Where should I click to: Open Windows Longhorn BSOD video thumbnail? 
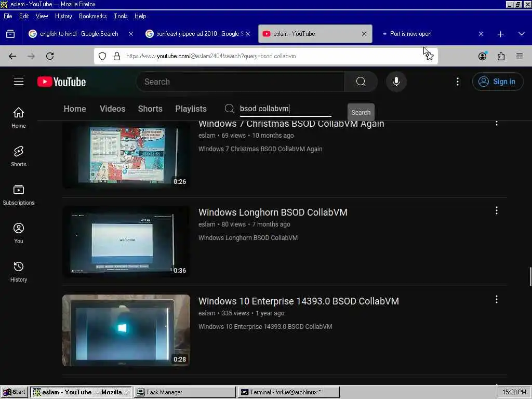[126, 241]
